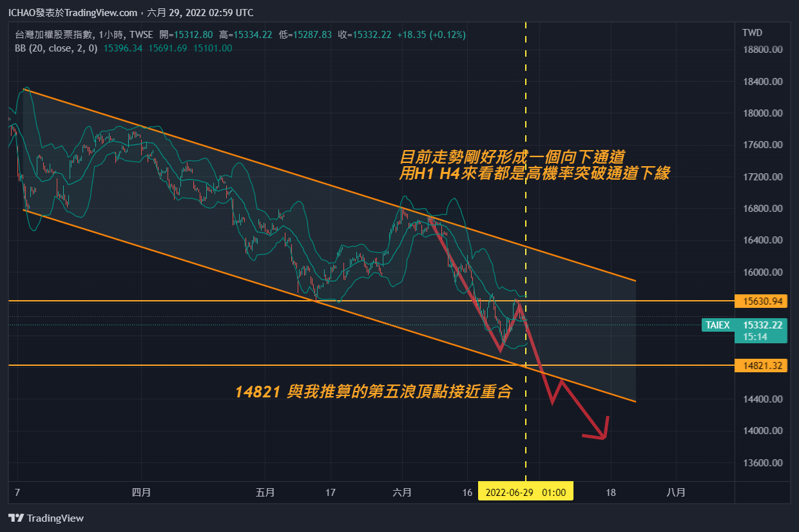Click the close value 收=15332.22

tap(364, 35)
